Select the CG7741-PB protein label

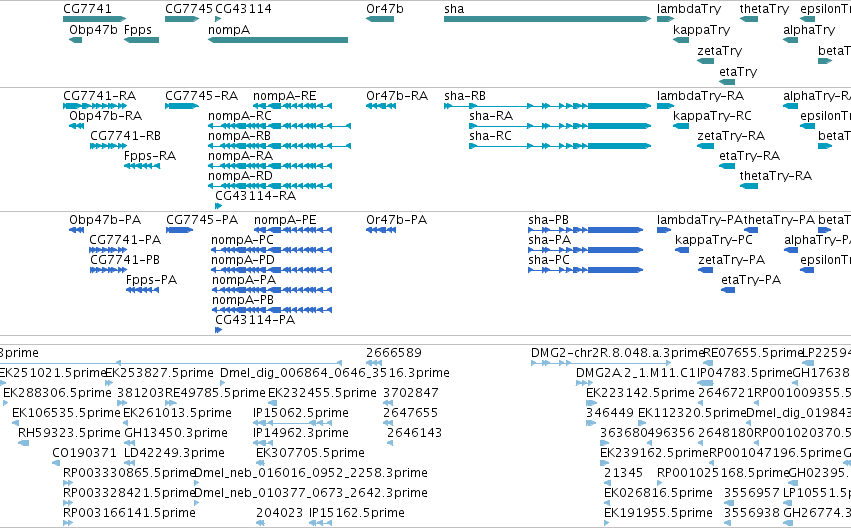coord(125,260)
